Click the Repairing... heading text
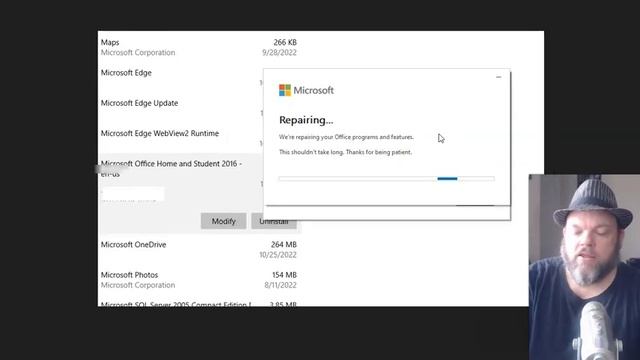 click(x=306, y=120)
